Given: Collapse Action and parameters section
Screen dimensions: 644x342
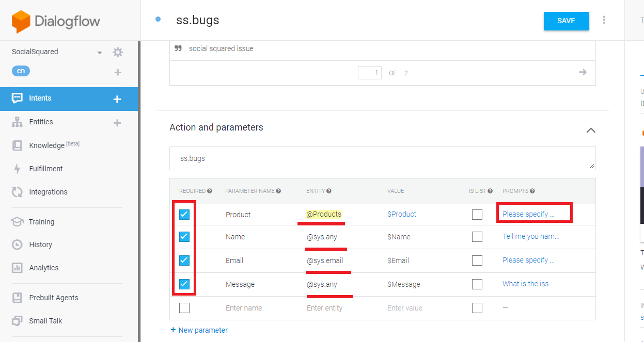Looking at the screenshot, I should 591,130.
